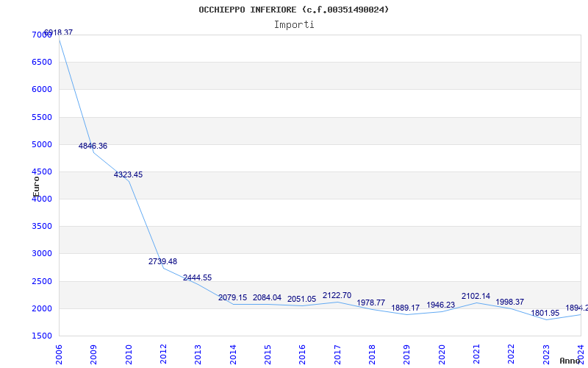
Task: Click the 3000 euro axis tick
Action: click(x=42, y=254)
